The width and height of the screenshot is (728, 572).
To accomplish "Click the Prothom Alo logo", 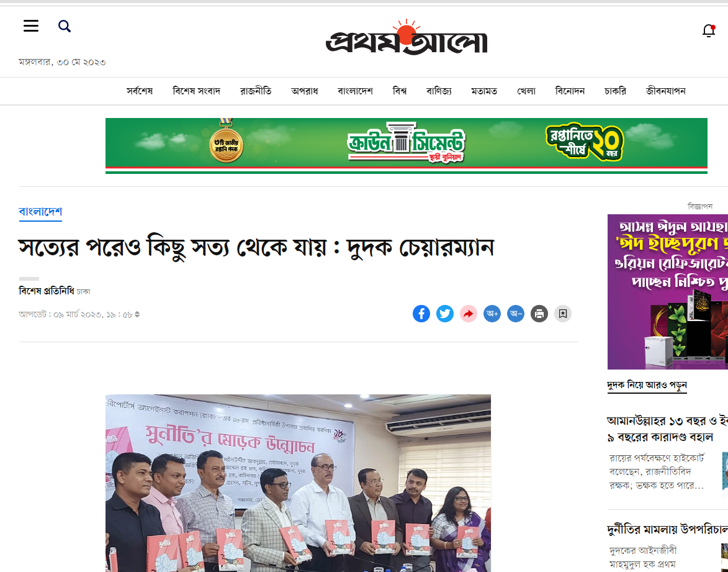I will pos(407,38).
